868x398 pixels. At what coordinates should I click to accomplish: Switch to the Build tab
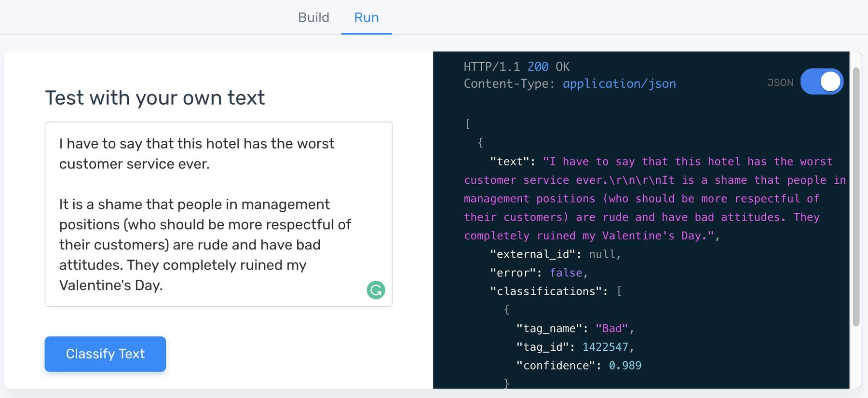click(313, 17)
